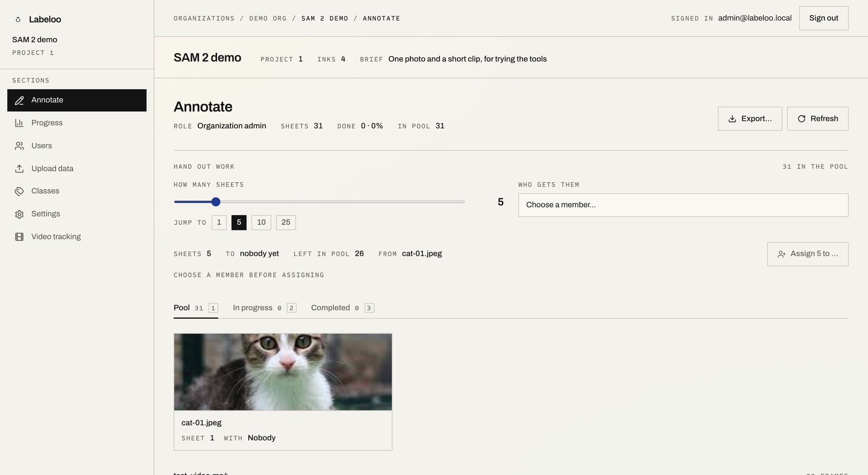Screen dimensions: 868x475
Task: Open the cat-01.jpeg thumbnail image
Action: tap(283, 372)
